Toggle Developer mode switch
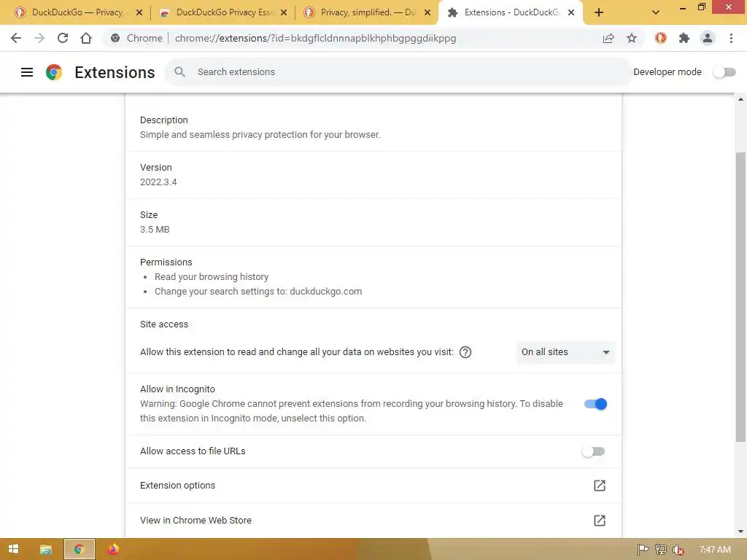This screenshot has height=560, width=747. (x=724, y=72)
